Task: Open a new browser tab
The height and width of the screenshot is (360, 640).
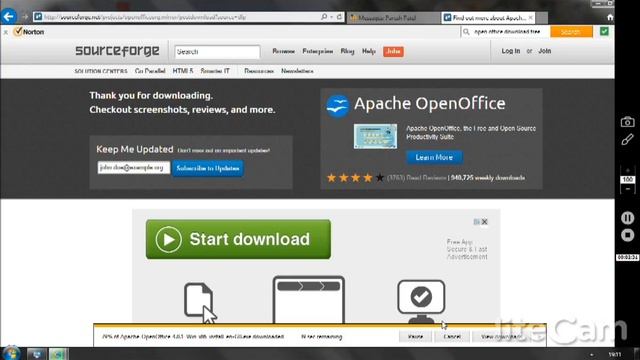Action: pos(542,18)
